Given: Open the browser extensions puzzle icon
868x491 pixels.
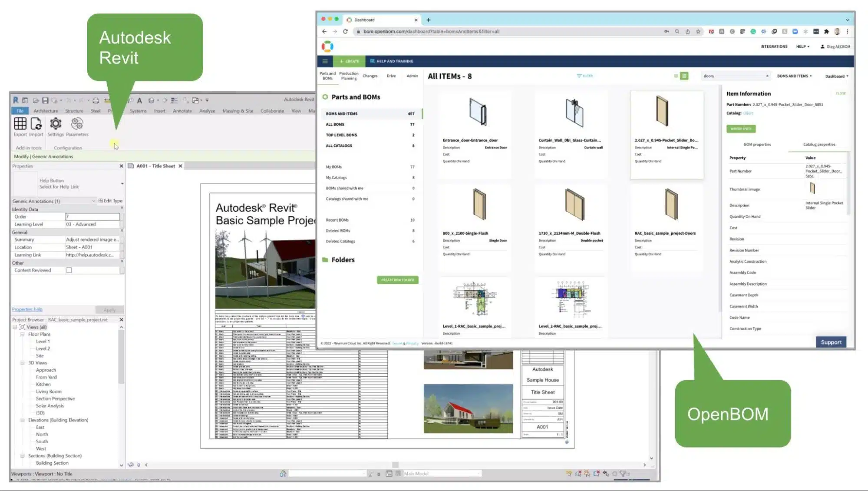Looking at the screenshot, I should pyautogui.click(x=826, y=31).
